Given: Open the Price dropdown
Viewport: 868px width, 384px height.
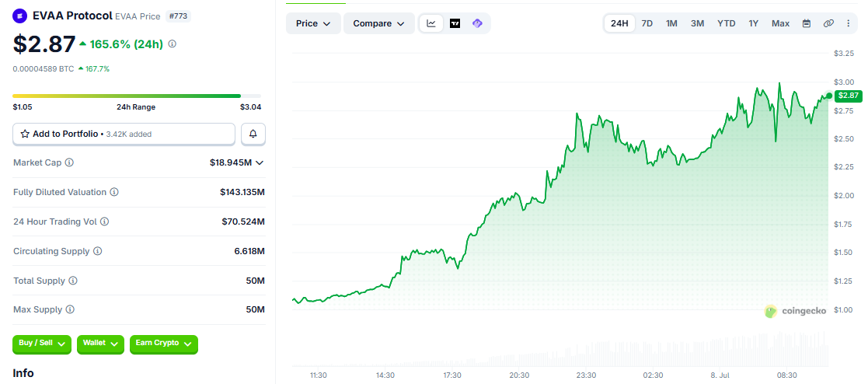Looking at the screenshot, I should (x=313, y=23).
